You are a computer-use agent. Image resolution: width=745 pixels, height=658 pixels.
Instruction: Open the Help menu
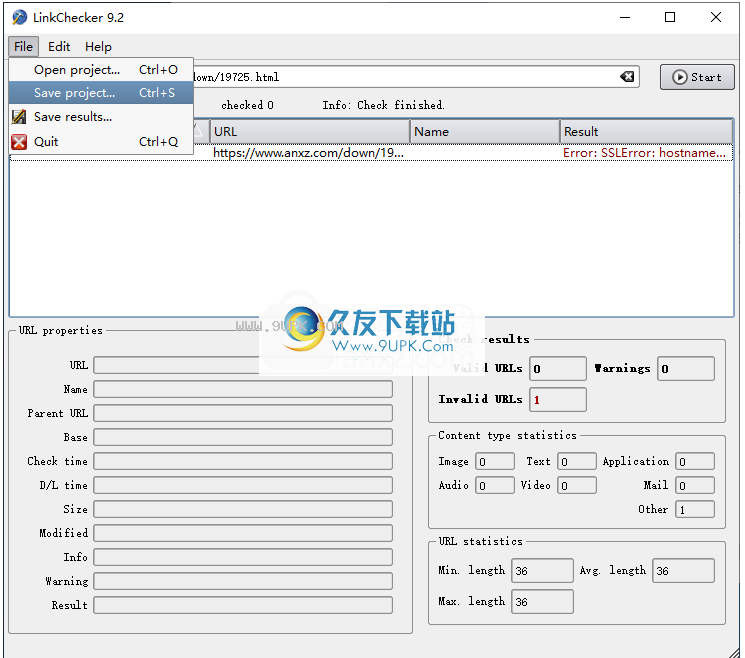click(98, 47)
